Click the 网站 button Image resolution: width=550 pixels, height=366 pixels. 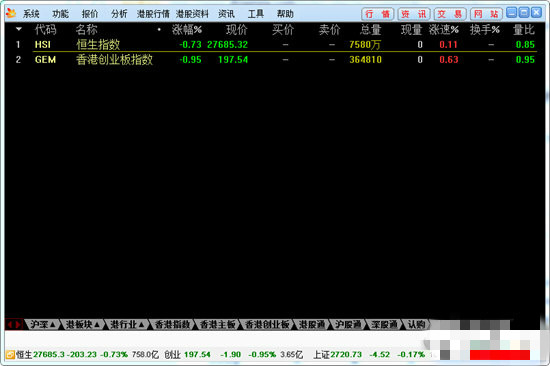coord(486,14)
